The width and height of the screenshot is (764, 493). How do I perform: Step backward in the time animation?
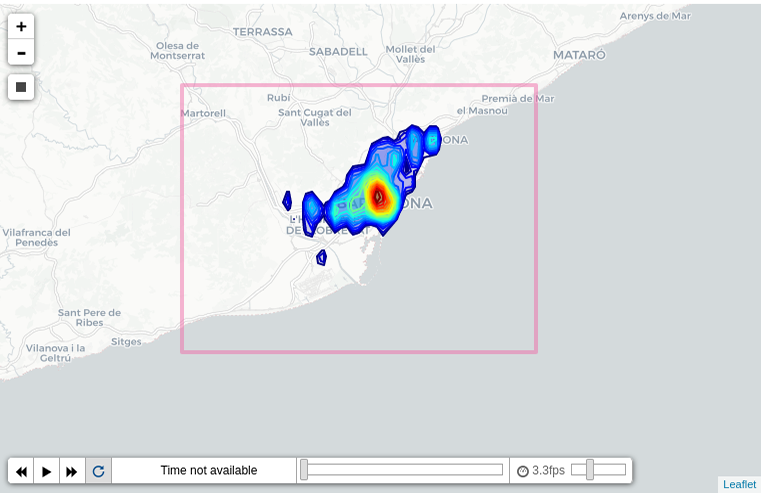click(x=21, y=471)
